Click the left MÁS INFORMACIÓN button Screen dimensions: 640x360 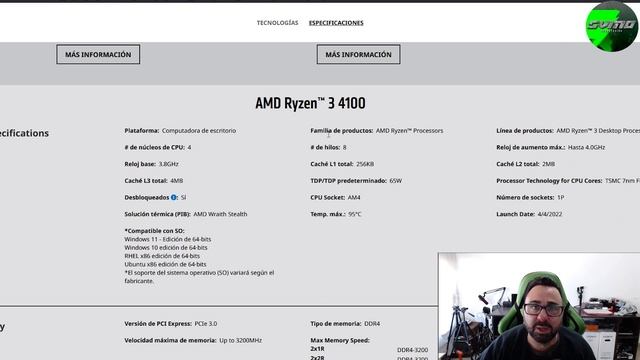[98, 54]
